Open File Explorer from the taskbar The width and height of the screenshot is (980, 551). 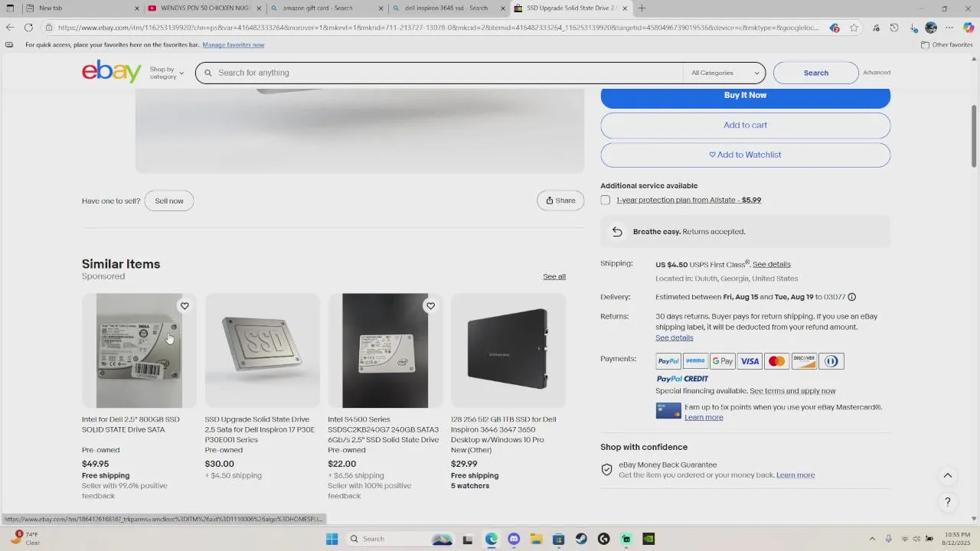536,539
